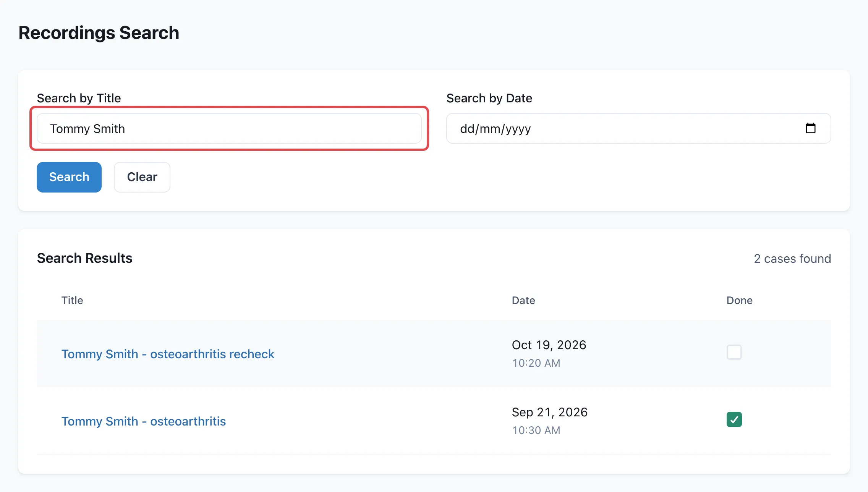This screenshot has width=868, height=492.
Task: Uncheck the Done box for Sep 21 recording
Action: 734,419
